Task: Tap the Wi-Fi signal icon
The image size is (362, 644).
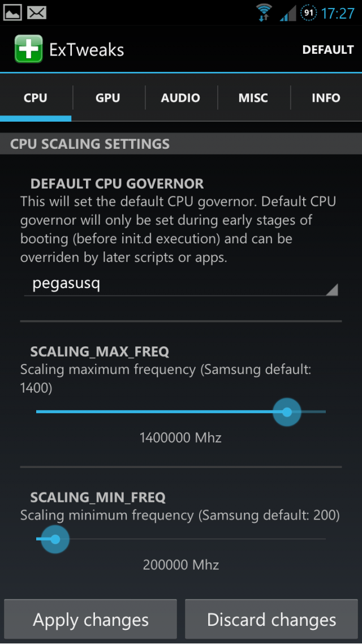Action: tap(264, 12)
